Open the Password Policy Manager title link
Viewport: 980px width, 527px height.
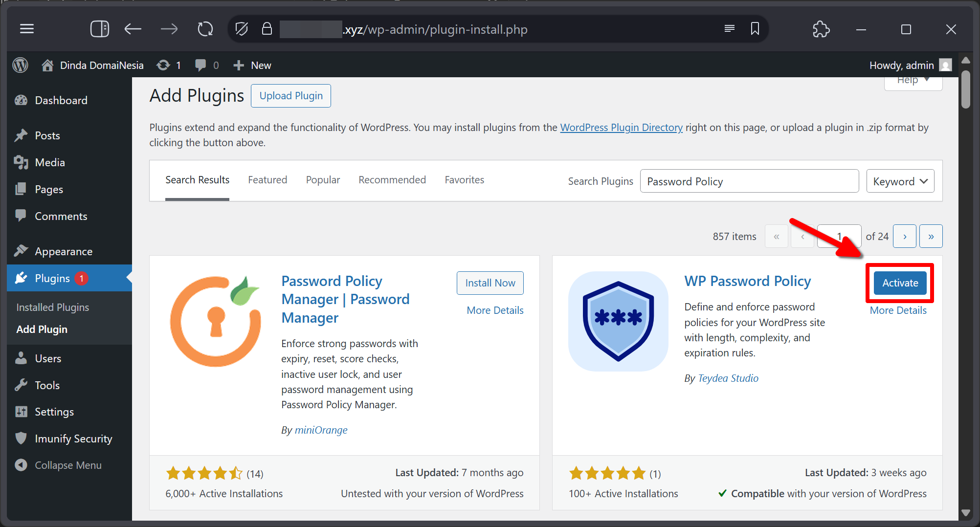(345, 299)
